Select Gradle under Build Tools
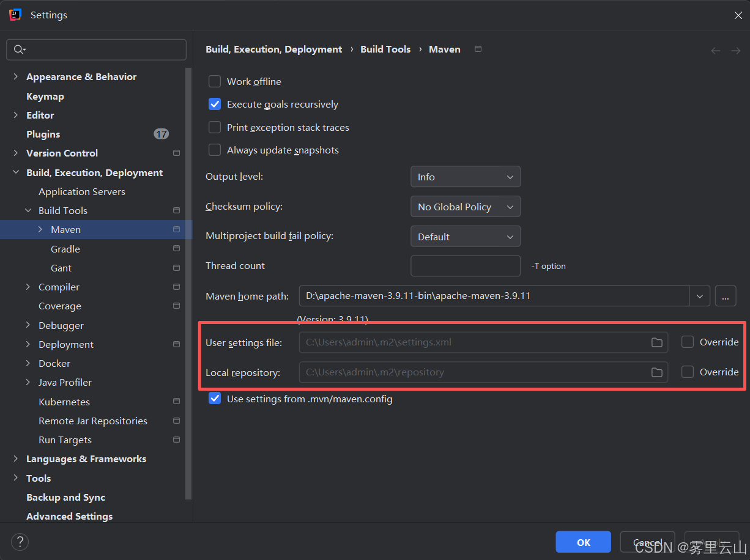 pyautogui.click(x=65, y=249)
